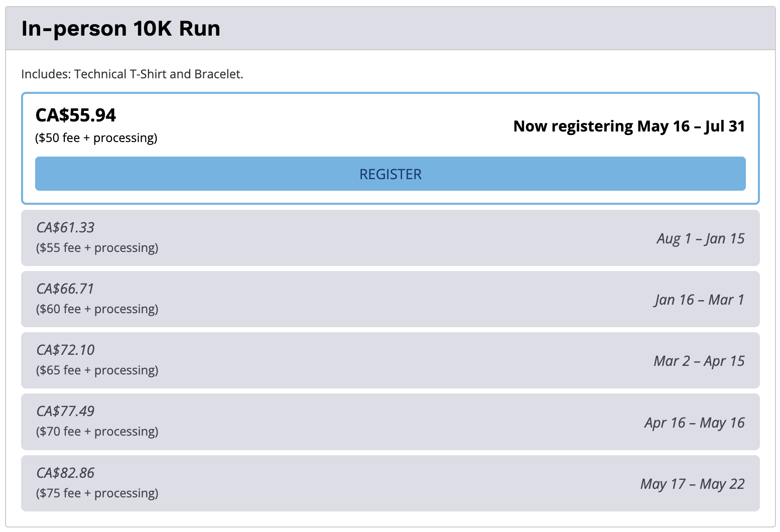Select the CA$77.49 pricing tier
The height and width of the screenshot is (532, 780).
coord(390,422)
